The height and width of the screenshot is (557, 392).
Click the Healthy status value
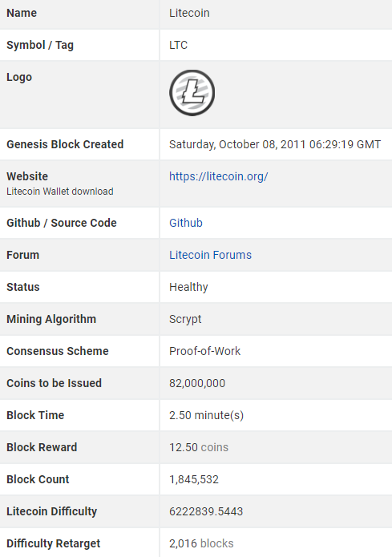coord(188,287)
